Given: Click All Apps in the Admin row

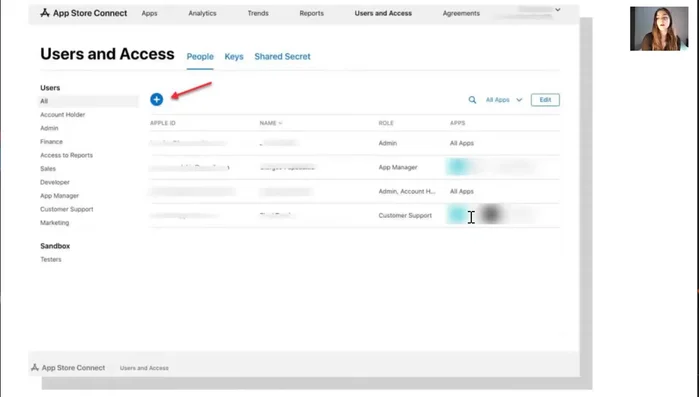Looking at the screenshot, I should click(x=462, y=143).
